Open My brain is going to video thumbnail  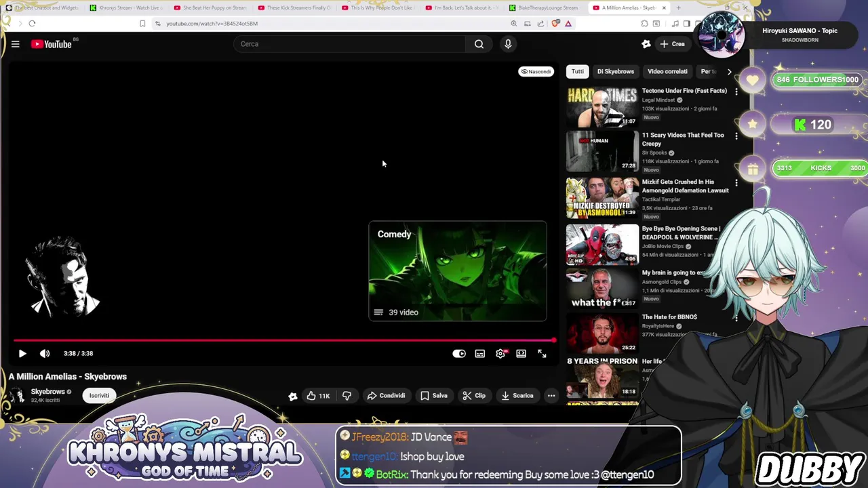(602, 289)
